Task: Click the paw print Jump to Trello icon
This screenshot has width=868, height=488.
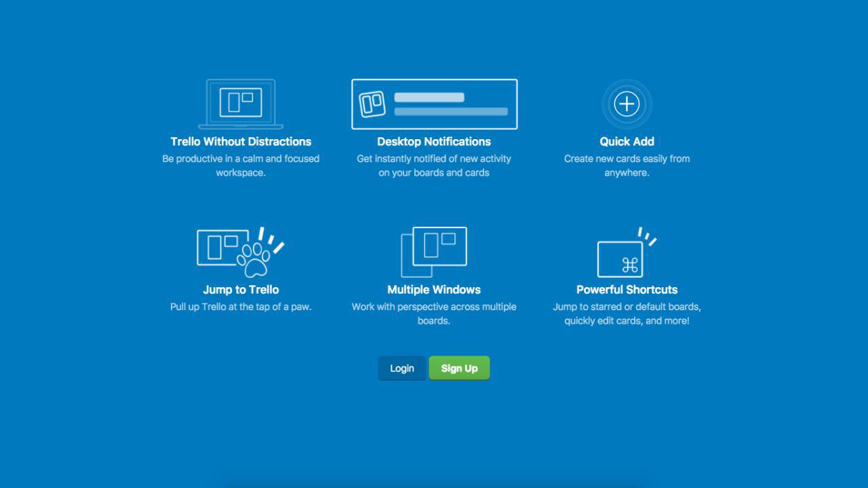Action: [241, 252]
